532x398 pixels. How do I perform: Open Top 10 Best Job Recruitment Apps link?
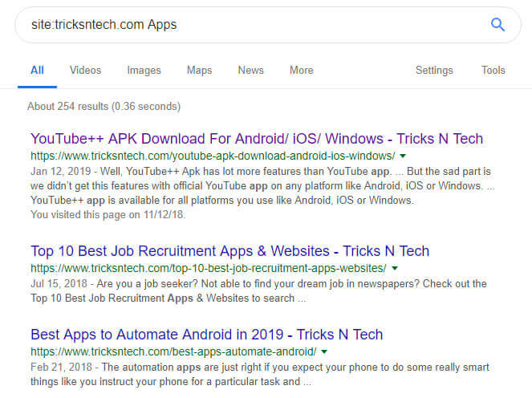coord(229,251)
